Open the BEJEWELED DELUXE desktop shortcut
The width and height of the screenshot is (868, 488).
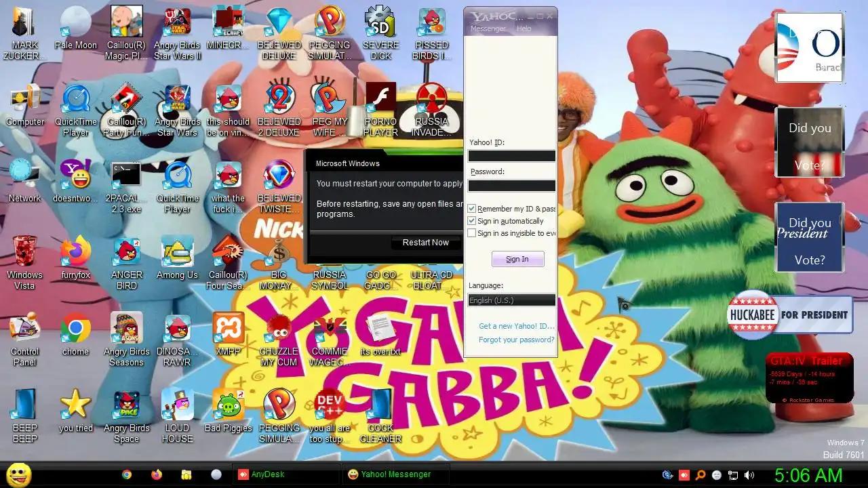[279, 33]
